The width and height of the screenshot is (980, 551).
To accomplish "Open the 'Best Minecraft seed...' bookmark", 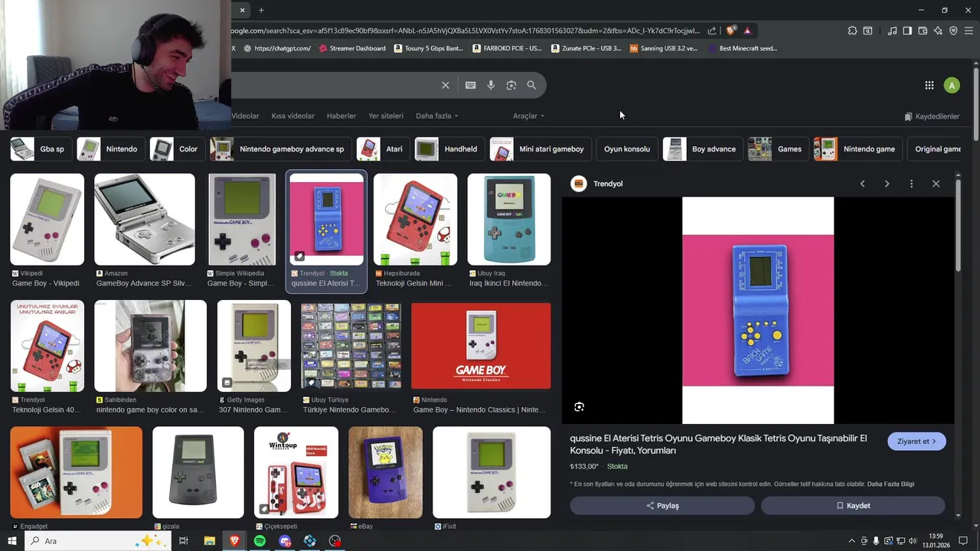I will 743,48.
